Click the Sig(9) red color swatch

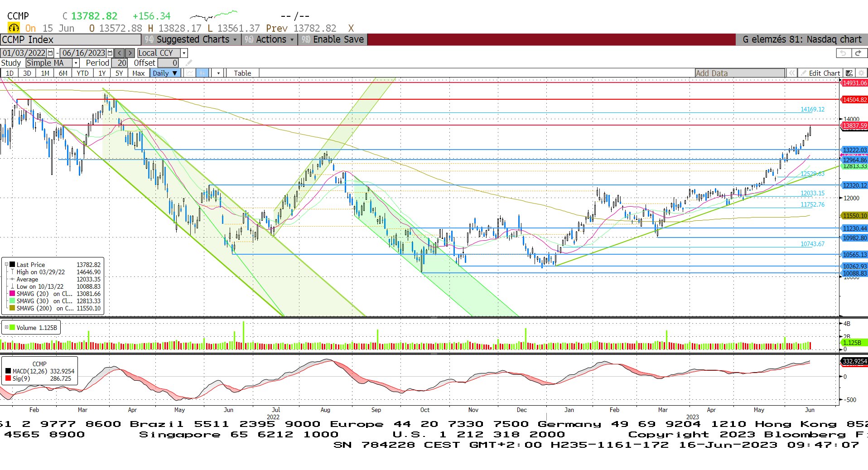[8, 378]
